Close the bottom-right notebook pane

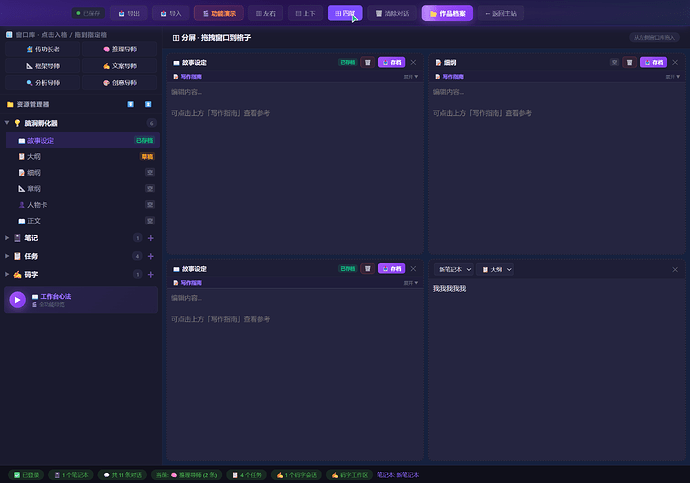coord(675,269)
